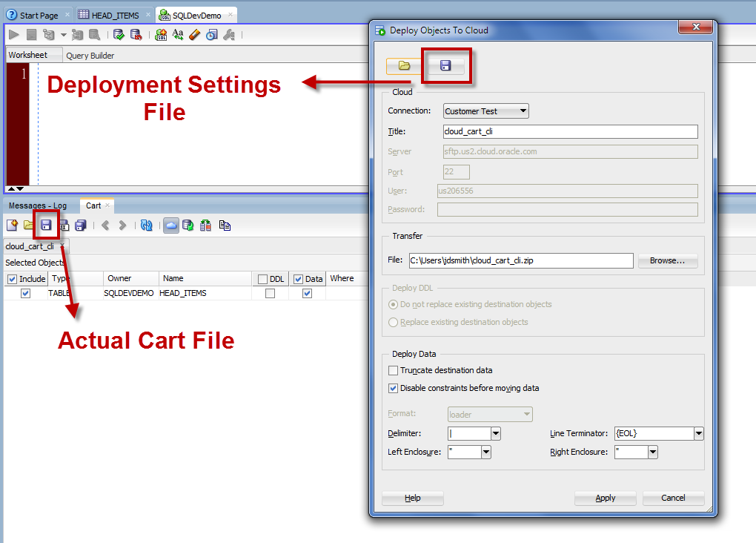Select Replace existing destination objects
The width and height of the screenshot is (756, 543).
pyautogui.click(x=394, y=323)
